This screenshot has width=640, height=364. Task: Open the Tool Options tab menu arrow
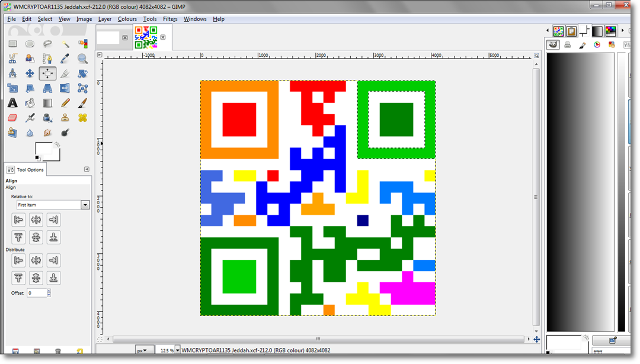pos(87,169)
